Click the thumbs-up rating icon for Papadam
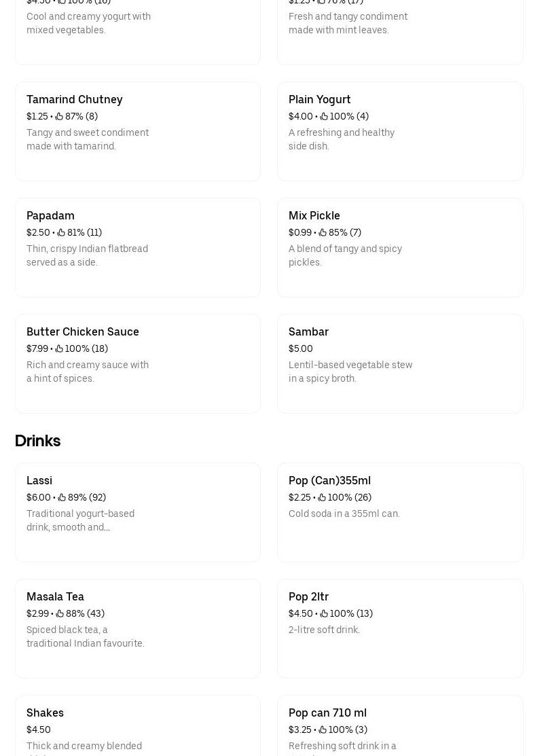The width and height of the screenshot is (546, 756). click(x=60, y=232)
